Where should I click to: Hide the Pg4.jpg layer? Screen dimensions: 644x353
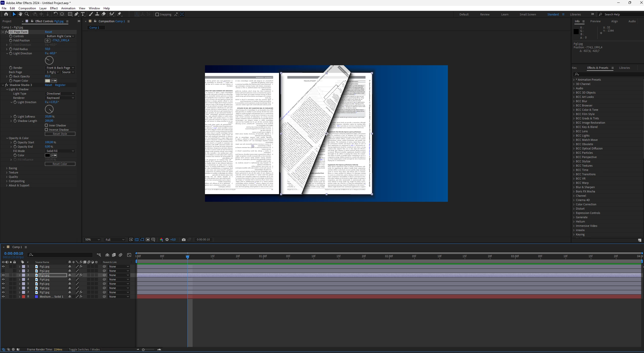point(3,279)
